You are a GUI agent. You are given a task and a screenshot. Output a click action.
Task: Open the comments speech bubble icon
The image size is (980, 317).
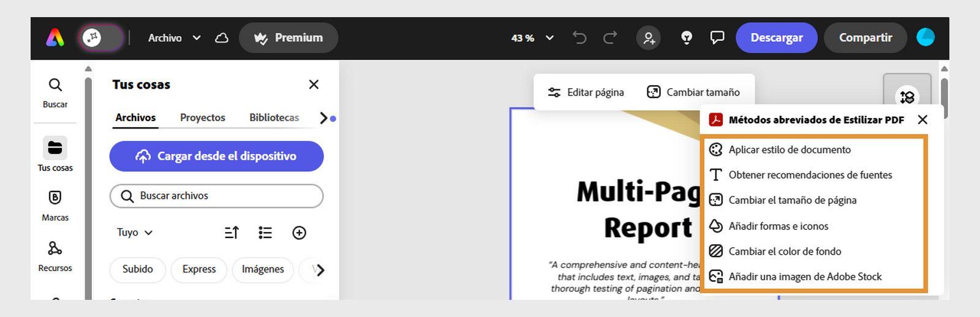717,38
